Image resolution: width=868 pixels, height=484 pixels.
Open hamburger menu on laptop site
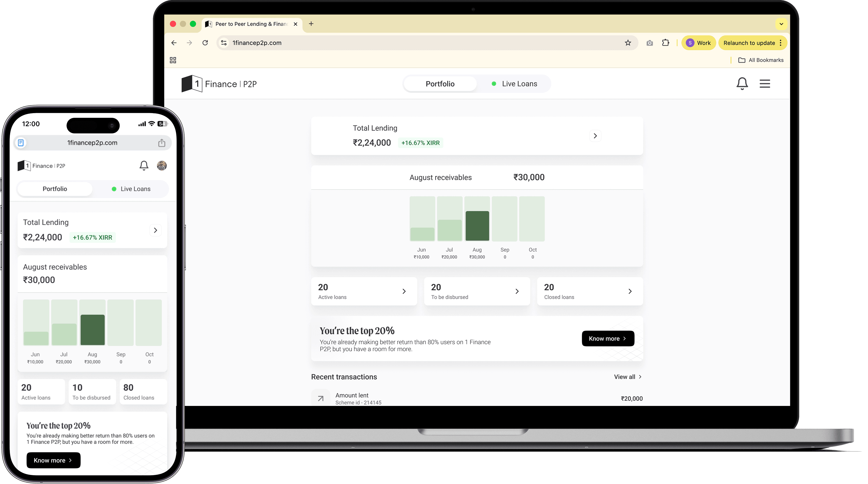(765, 83)
